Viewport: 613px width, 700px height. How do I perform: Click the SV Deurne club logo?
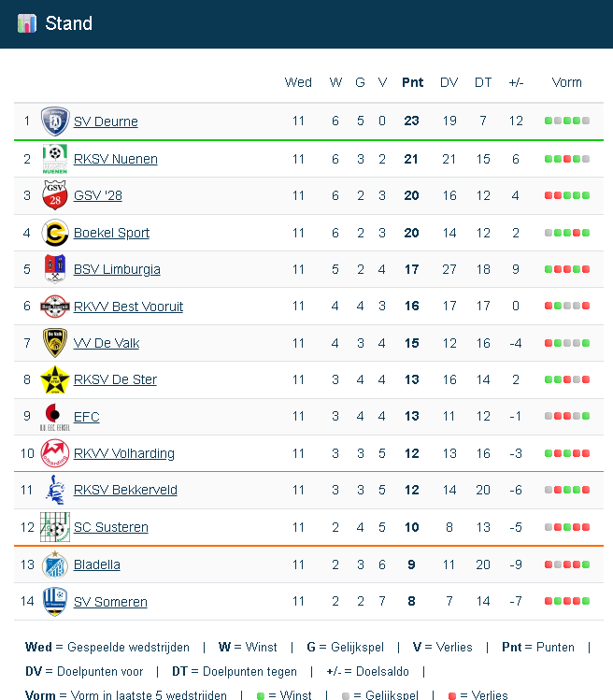tap(55, 121)
